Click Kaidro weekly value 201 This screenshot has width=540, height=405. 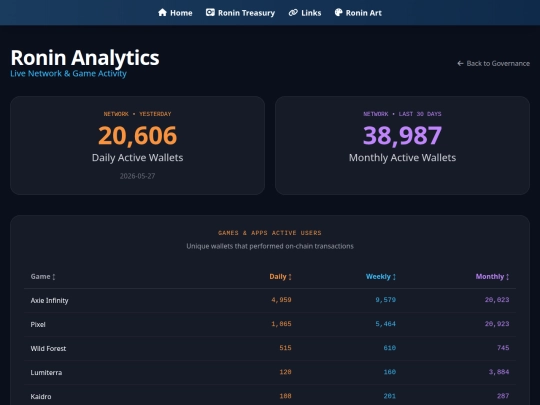click(x=390, y=396)
